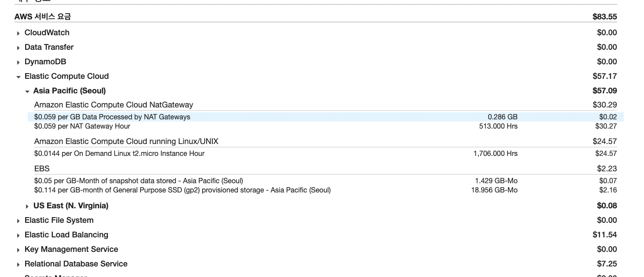Screen dimensions: 644x277
Task: Click the Elastic Load Balancing service name
Action: [67, 235]
